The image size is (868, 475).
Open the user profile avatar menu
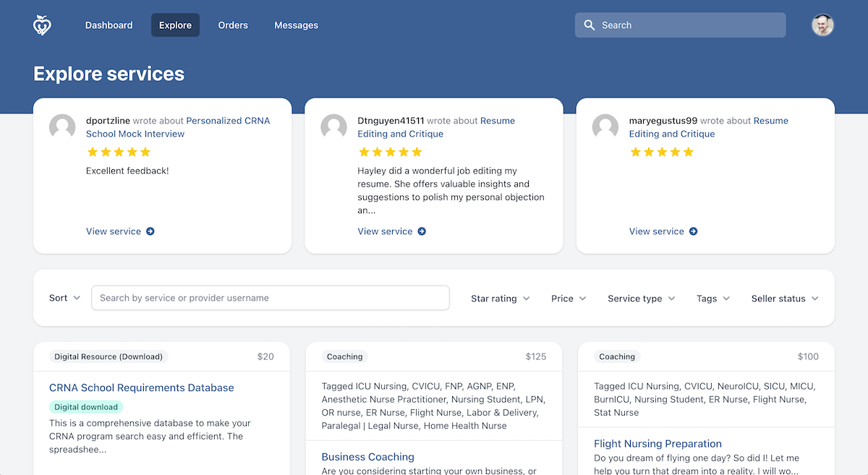(822, 25)
